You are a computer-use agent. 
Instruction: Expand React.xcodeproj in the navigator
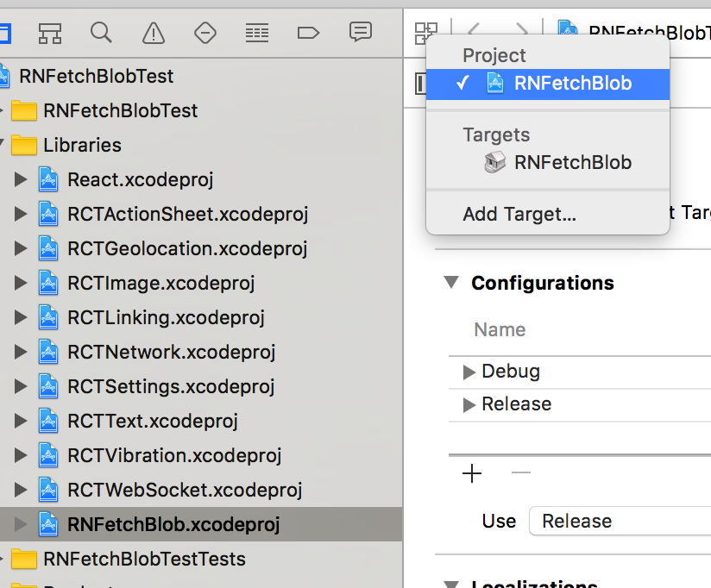[22, 180]
